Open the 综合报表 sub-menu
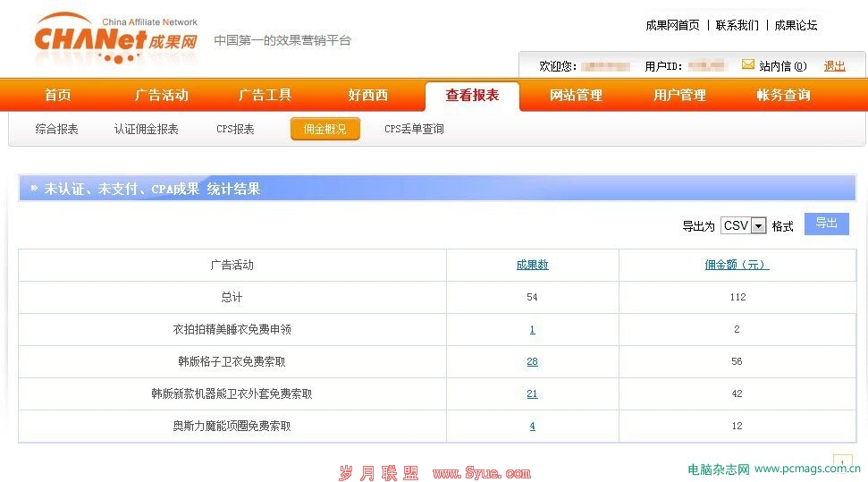Viewport: 868px width, 482px height. 57,130
